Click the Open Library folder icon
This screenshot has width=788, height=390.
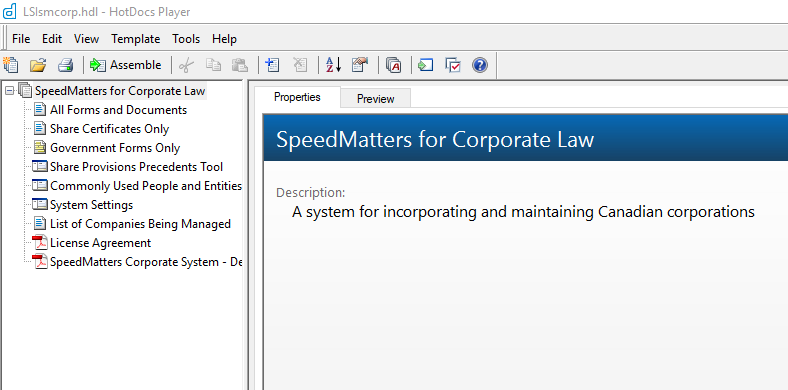point(38,65)
